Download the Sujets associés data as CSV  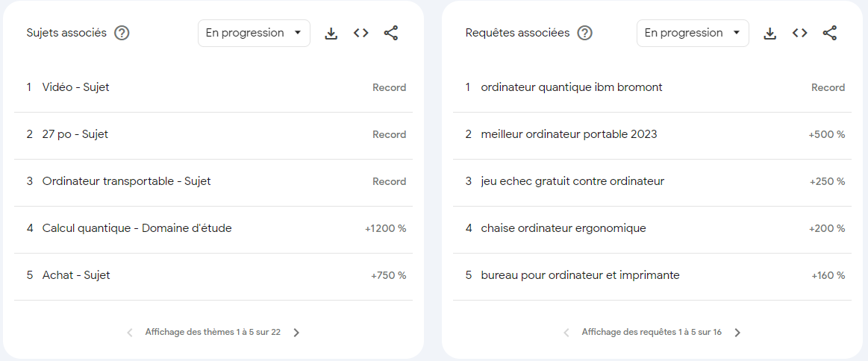331,33
